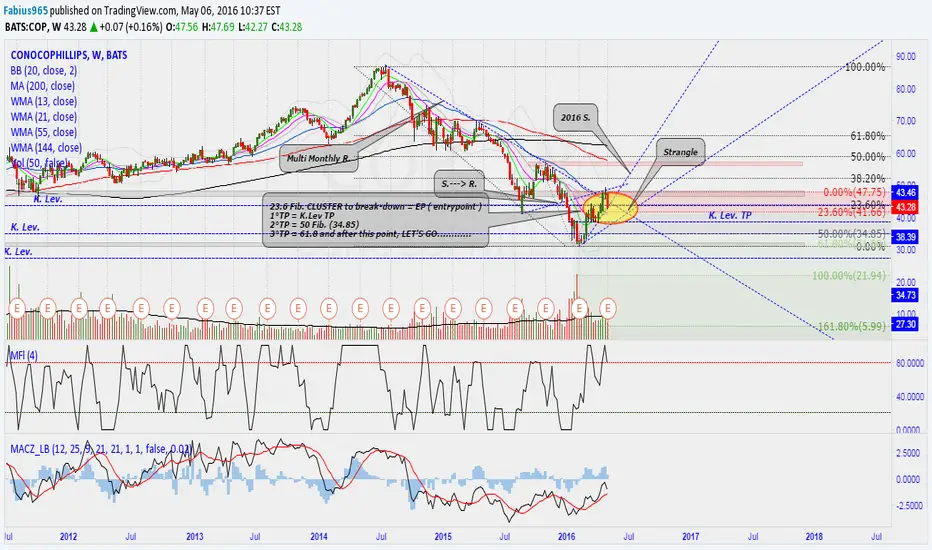932x550 pixels.
Task: Select the WMA (55, close) indicator label
Action: [x=43, y=133]
